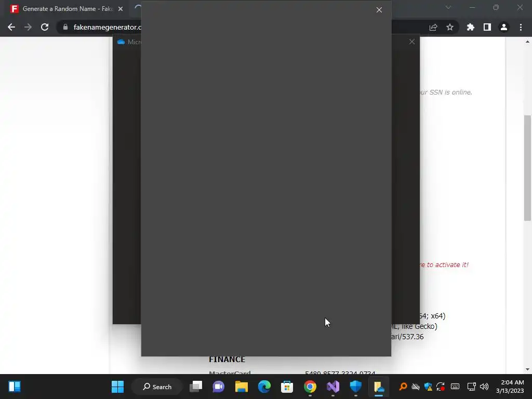Screen dimensions: 532x399
Task: Close the Generate a Random Name tab
Action: click(121, 9)
